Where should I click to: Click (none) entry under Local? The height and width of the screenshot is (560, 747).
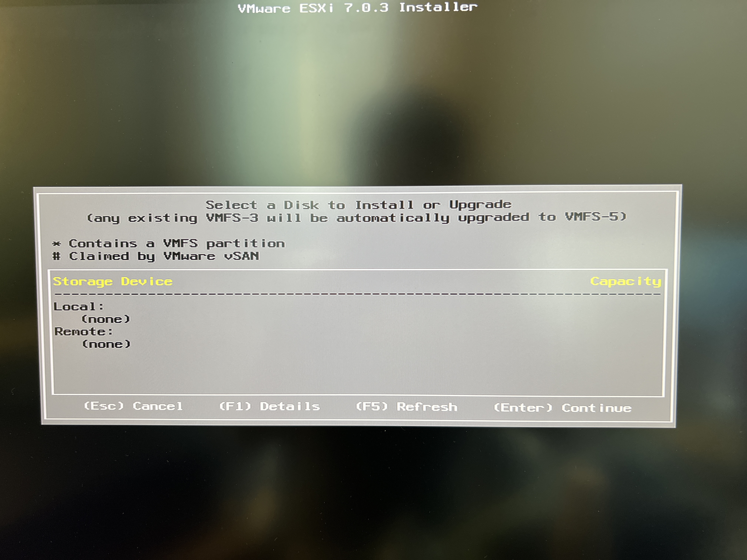coord(106,319)
